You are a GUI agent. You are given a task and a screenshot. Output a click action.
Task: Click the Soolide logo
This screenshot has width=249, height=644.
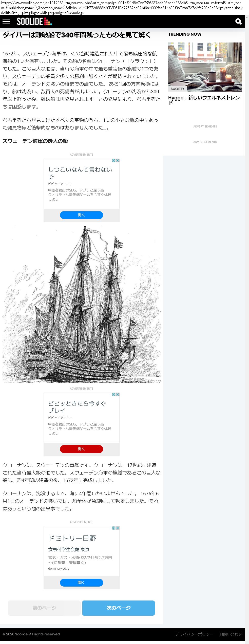34,22
